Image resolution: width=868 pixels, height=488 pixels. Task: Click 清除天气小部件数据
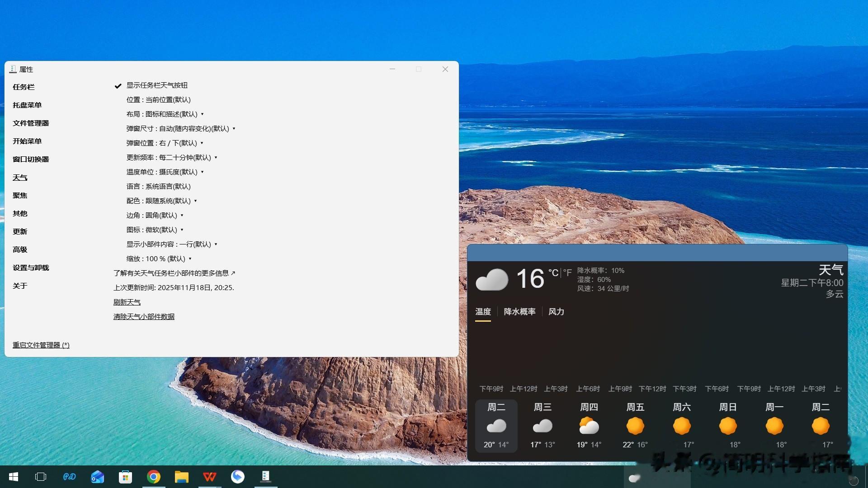coord(144,316)
